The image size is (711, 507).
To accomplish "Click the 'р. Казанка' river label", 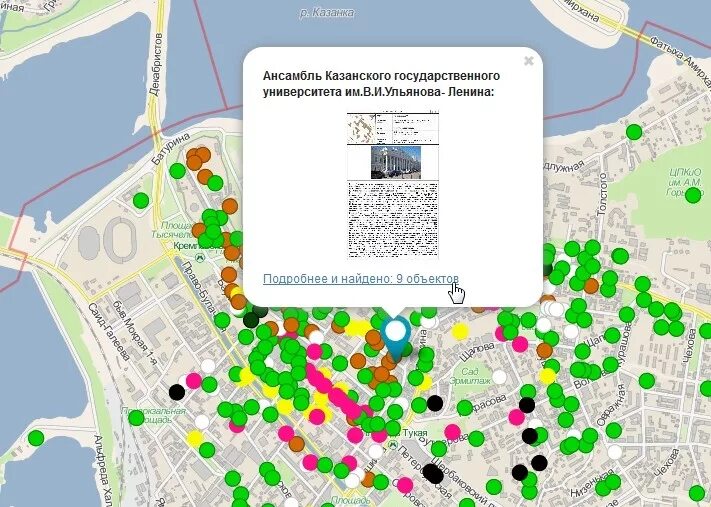I will pos(326,13).
